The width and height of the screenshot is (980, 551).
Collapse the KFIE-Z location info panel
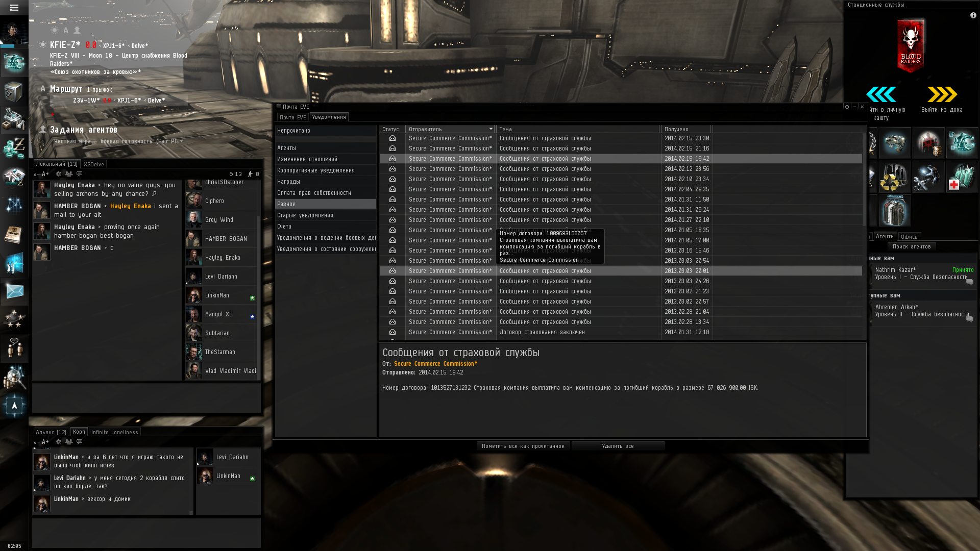coord(43,45)
